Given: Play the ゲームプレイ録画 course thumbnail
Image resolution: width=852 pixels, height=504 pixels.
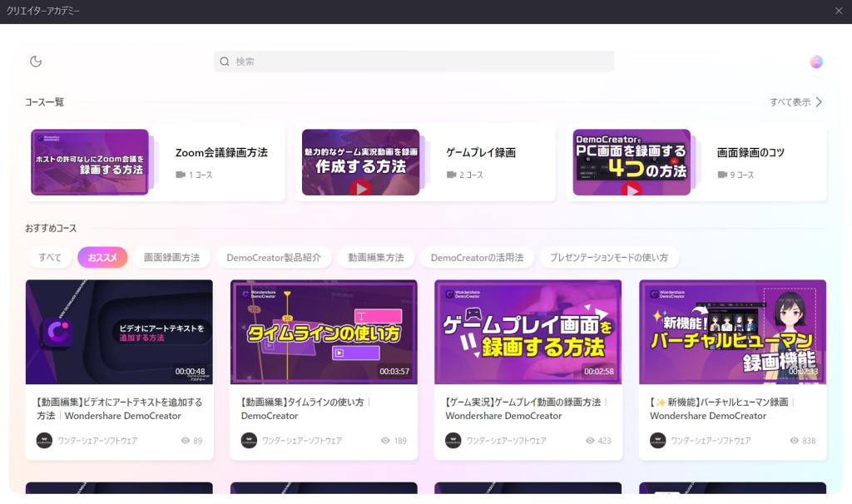Looking at the screenshot, I should [361, 162].
